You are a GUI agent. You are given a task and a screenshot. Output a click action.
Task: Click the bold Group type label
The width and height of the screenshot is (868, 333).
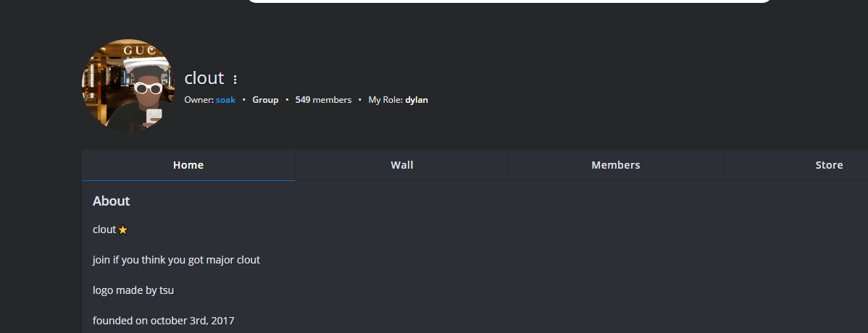[265, 100]
